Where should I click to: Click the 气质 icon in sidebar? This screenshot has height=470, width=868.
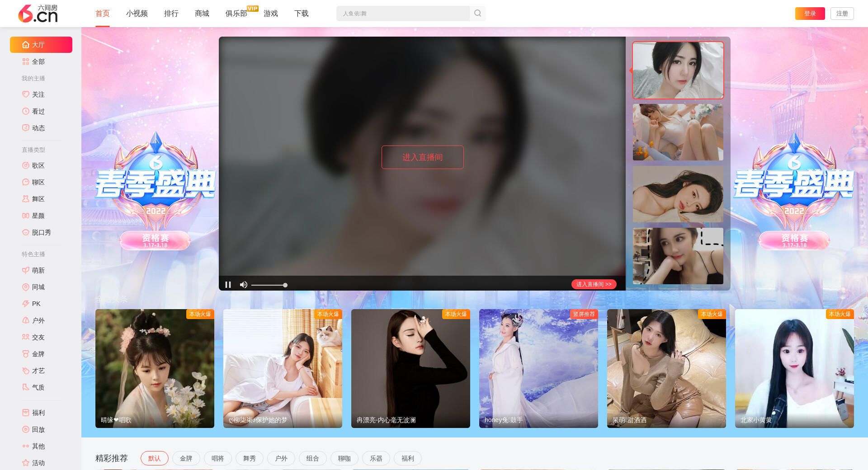point(26,387)
